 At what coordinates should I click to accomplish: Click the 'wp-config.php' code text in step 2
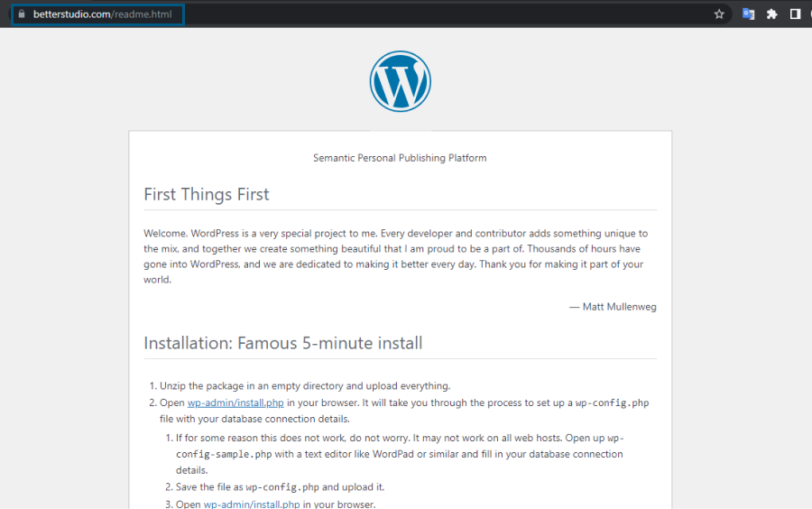[612, 403]
